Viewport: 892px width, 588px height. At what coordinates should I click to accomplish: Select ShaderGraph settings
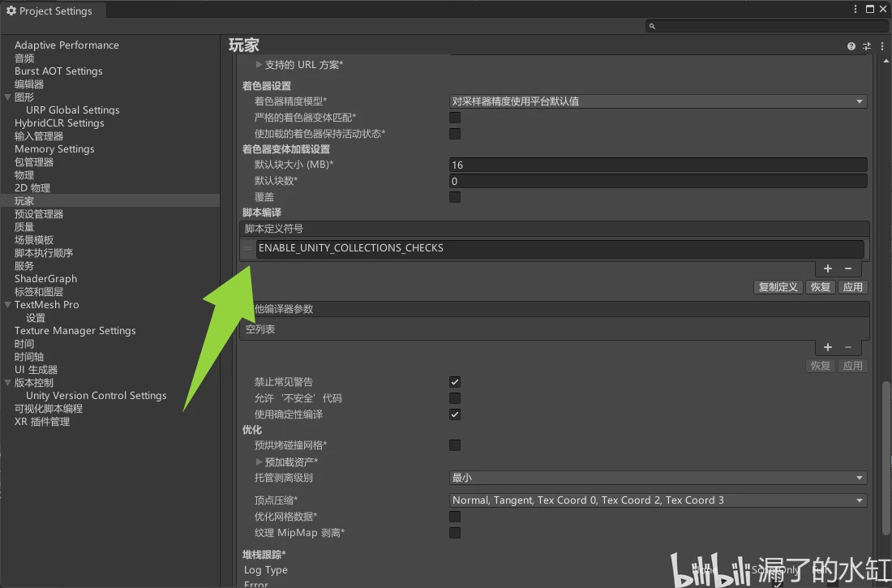click(x=45, y=279)
